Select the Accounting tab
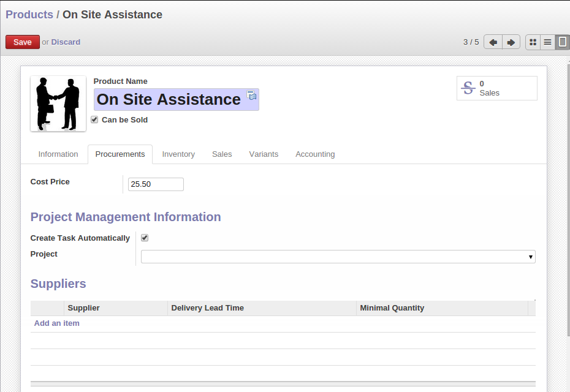Image resolution: width=570 pixels, height=392 pixels. (315, 154)
